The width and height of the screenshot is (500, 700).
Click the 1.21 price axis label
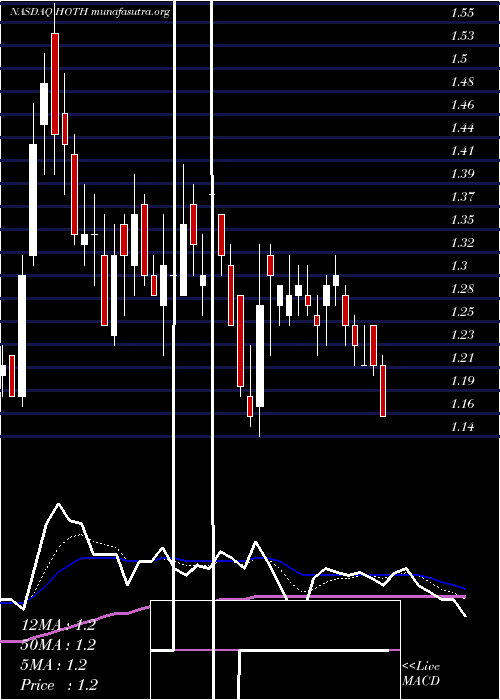[462, 358]
